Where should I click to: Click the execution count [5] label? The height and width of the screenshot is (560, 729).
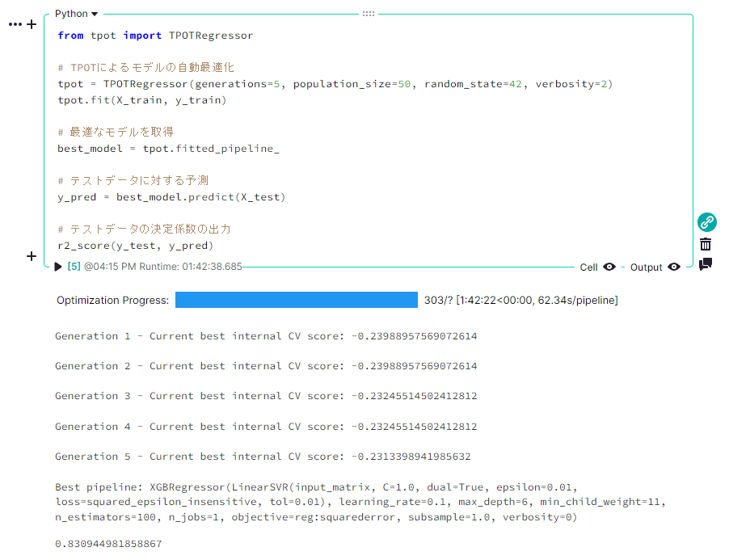tap(74, 267)
